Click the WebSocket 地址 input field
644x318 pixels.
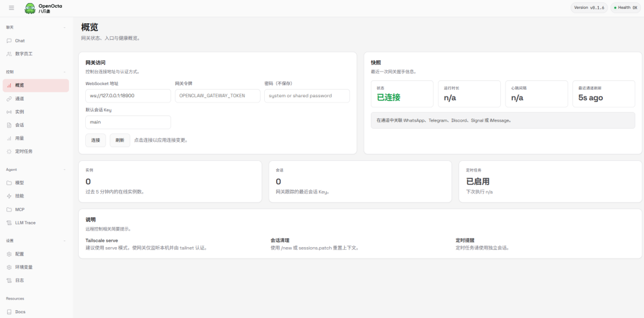tap(128, 95)
